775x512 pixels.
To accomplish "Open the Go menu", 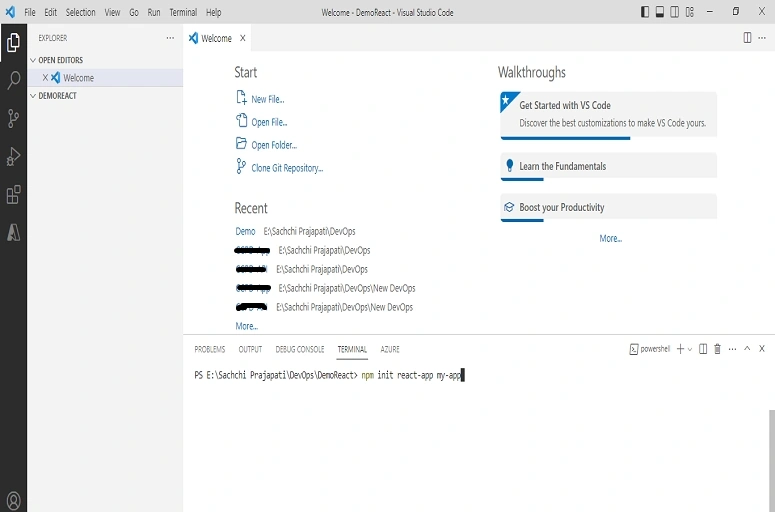I will coord(134,12).
